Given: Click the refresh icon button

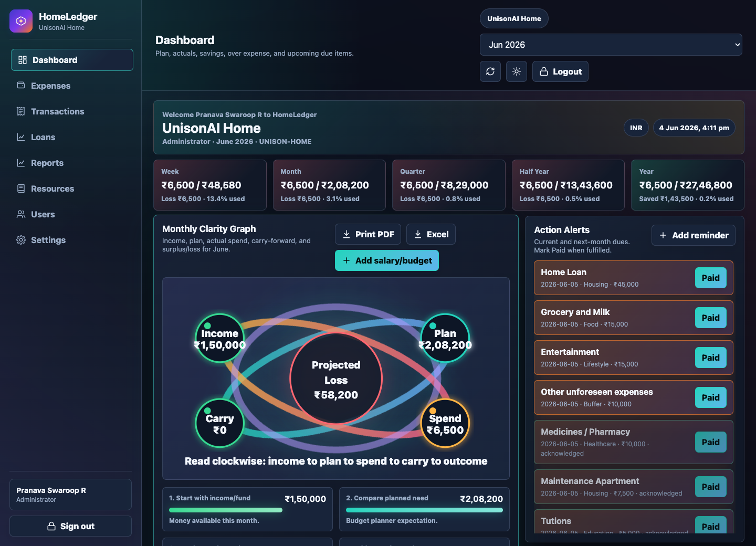Looking at the screenshot, I should [x=490, y=71].
